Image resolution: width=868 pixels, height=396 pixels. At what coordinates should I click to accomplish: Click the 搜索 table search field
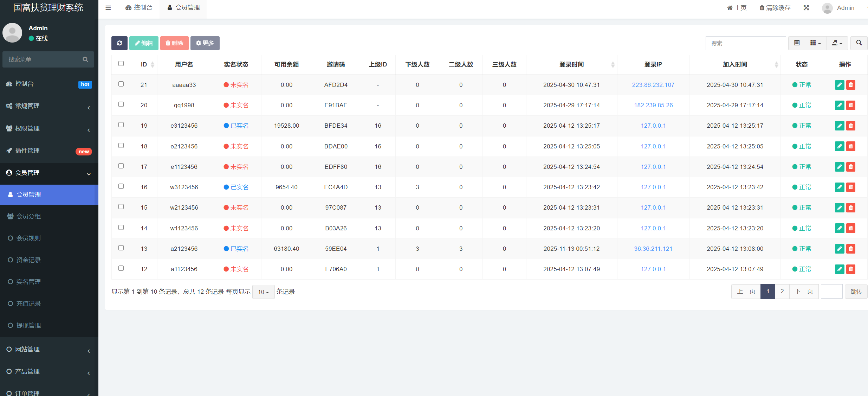point(745,43)
